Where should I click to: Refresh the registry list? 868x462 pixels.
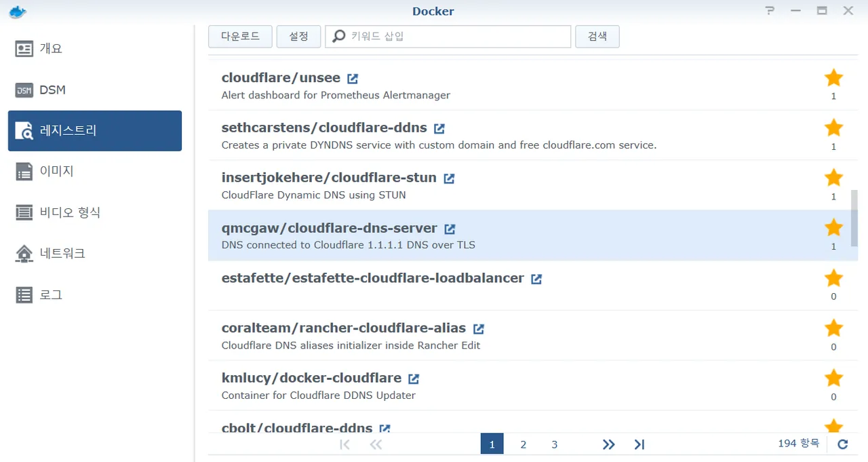click(843, 444)
